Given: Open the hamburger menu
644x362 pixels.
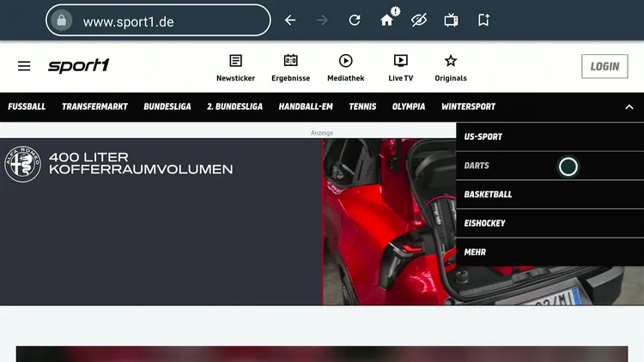Looking at the screenshot, I should pos(24,66).
